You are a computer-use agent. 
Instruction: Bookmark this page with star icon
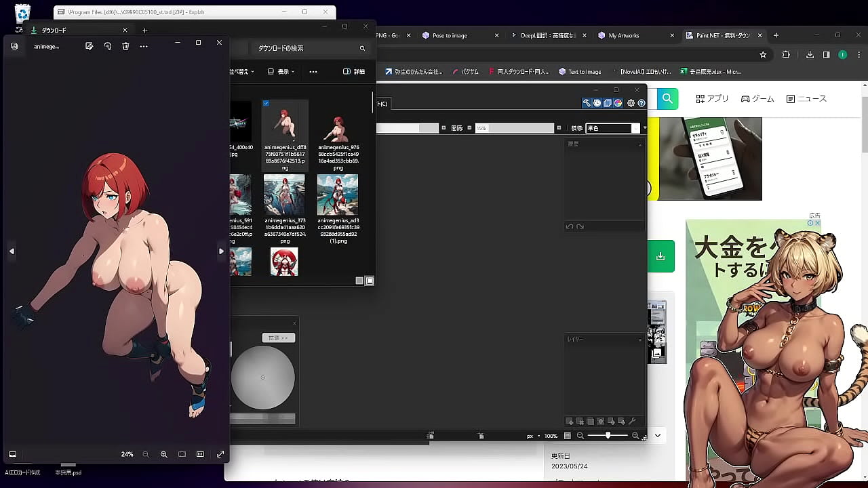coord(763,55)
